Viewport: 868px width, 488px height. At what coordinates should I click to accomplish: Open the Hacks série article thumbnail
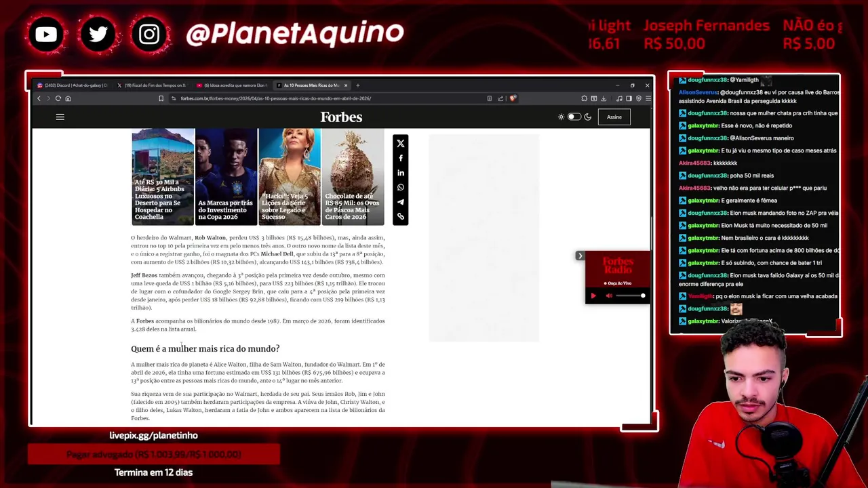point(289,177)
